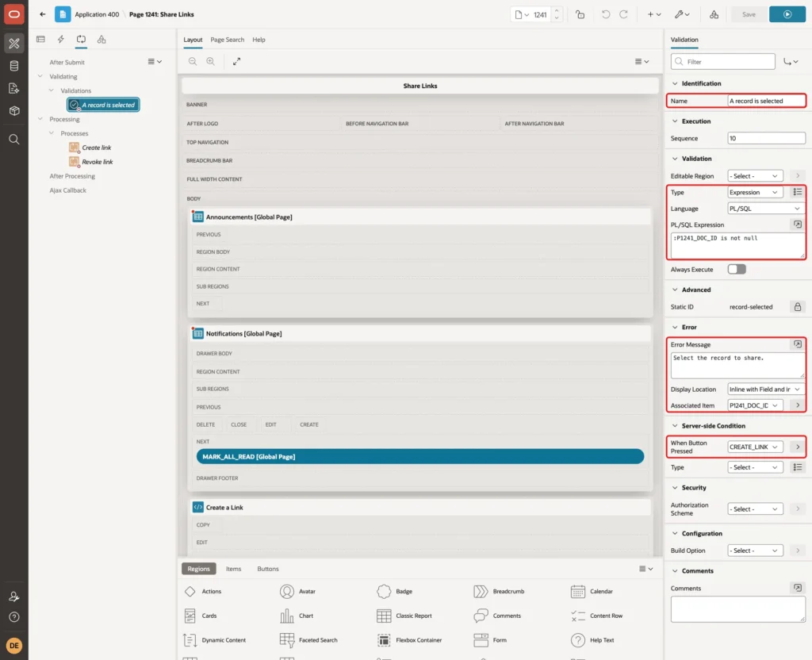Open the When Button Pressed dropdown
This screenshot has height=660, width=812.
coord(755,447)
